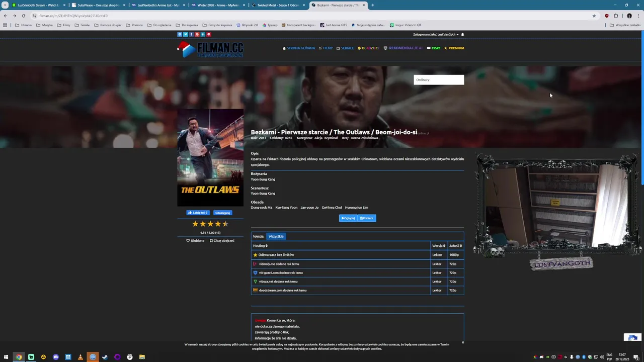Click the Udostępnij share button

pyautogui.click(x=222, y=213)
